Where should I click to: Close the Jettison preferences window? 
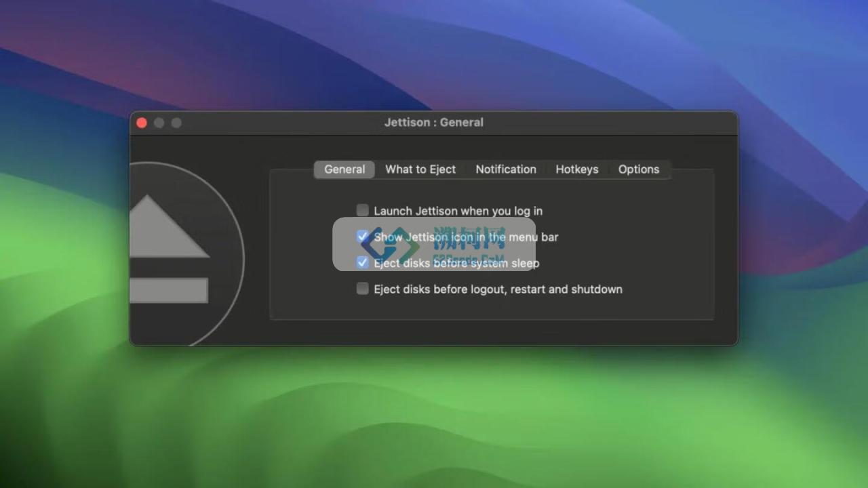[x=142, y=123]
